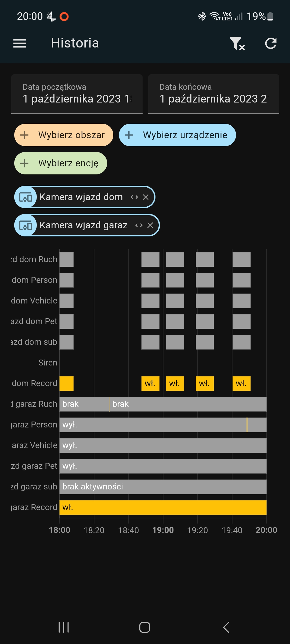Refresh the history view
Viewport: 290px width, 644px height.
pyautogui.click(x=271, y=43)
